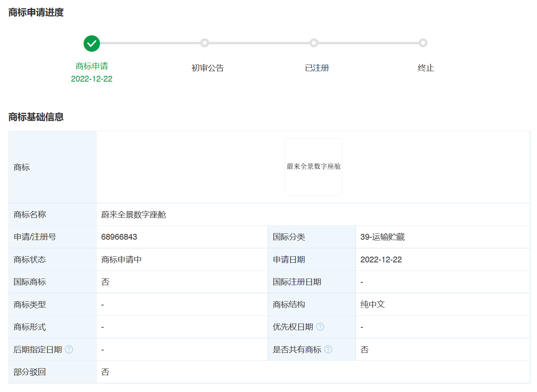Open the 蔚来全景数字座舱 trademark image thumbnail
Screen dimensions: 537x392
313,167
